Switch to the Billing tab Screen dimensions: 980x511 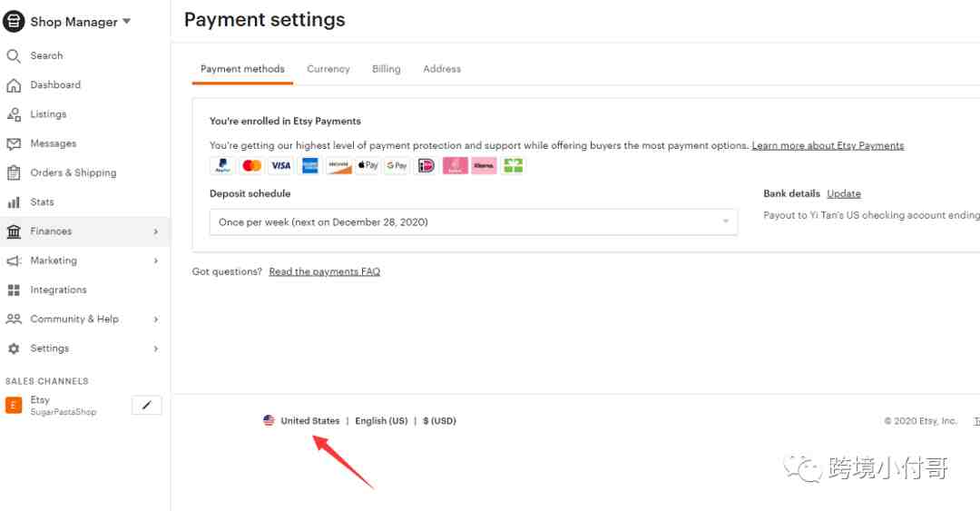387,69
